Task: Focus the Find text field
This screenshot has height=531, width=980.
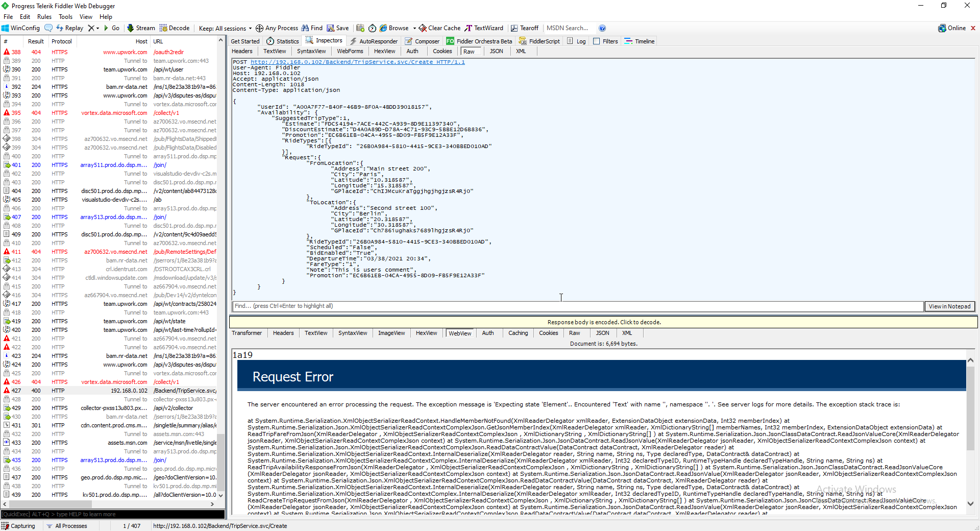Action: click(x=578, y=306)
